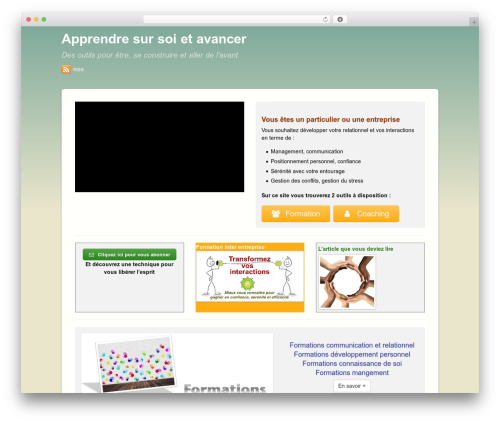Click Formations connaissance de soi text

click(352, 363)
